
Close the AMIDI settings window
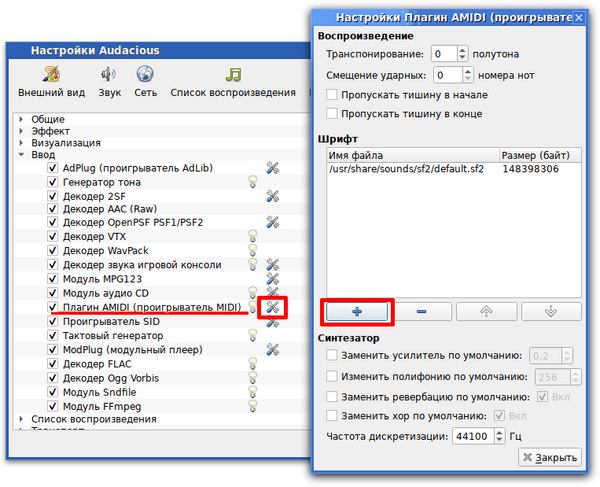[x=579, y=18]
